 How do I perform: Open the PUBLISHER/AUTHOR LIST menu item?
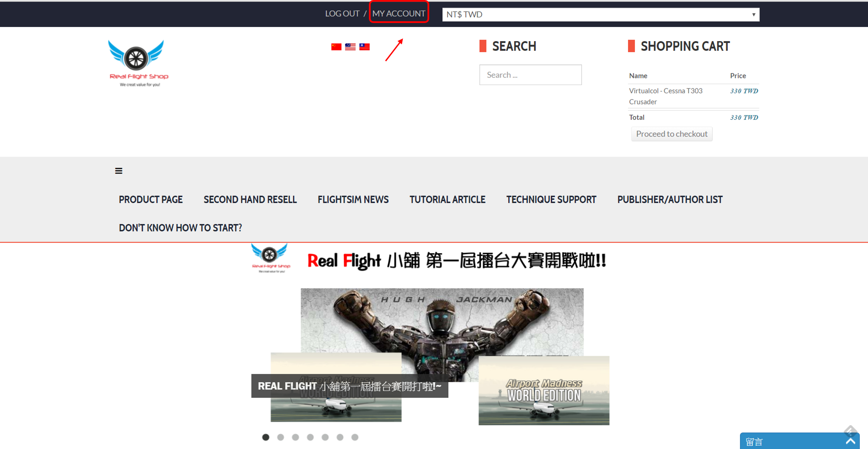pyautogui.click(x=670, y=200)
